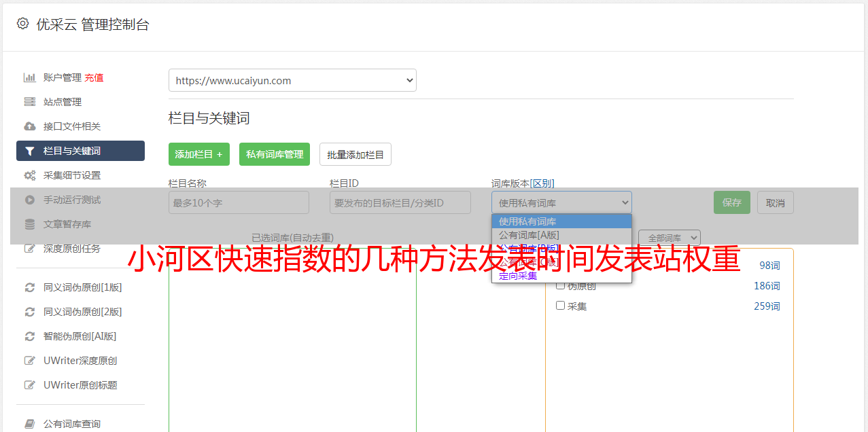Open the https://www.ucaiyun.com site dropdown
This screenshot has height=432, width=868.
point(292,80)
